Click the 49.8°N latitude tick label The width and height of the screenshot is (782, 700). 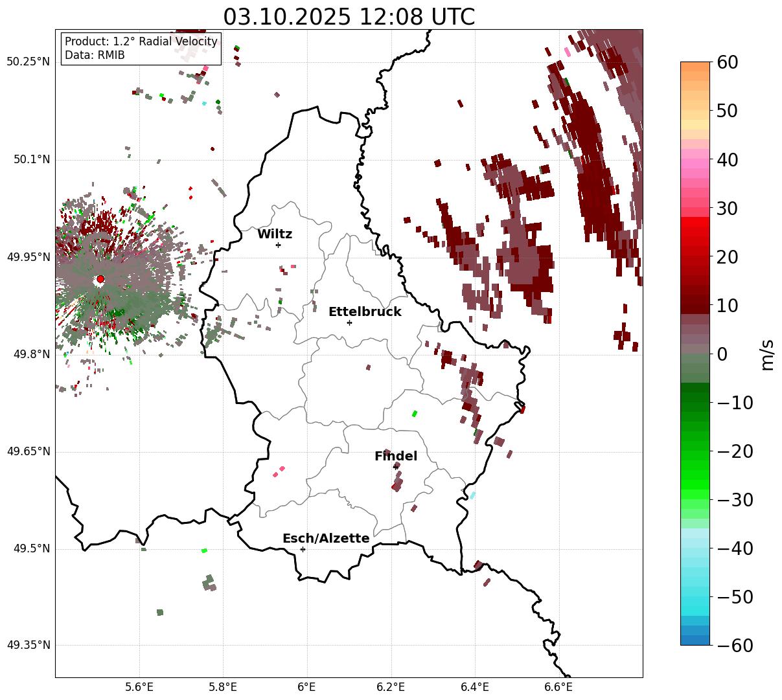click(31, 354)
